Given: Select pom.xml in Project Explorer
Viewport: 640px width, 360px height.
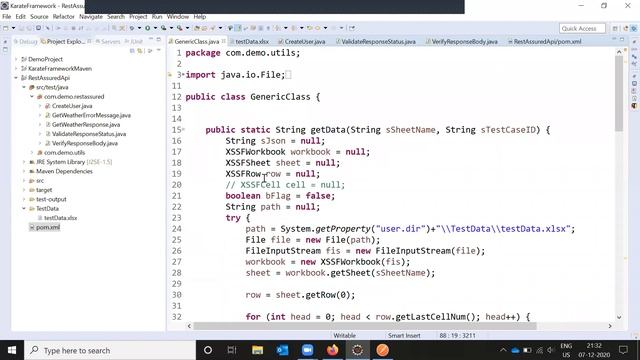Looking at the screenshot, I should (48, 227).
